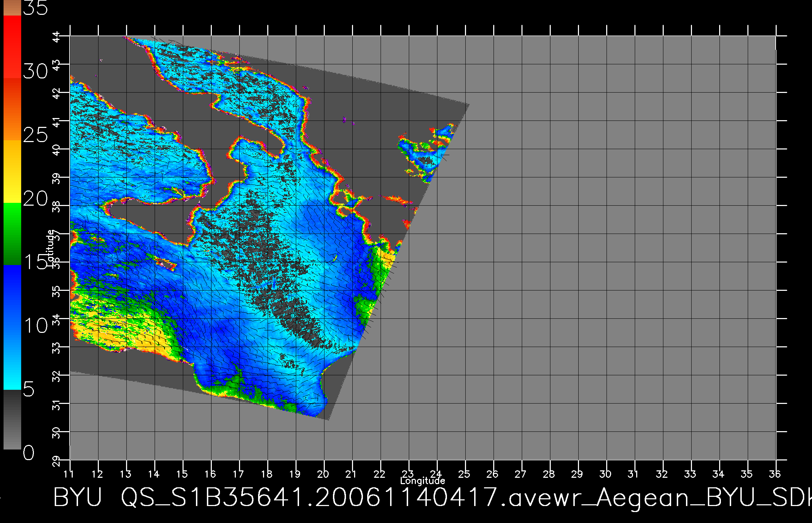
Task: Click longitude tick label 26
Action: (492, 474)
